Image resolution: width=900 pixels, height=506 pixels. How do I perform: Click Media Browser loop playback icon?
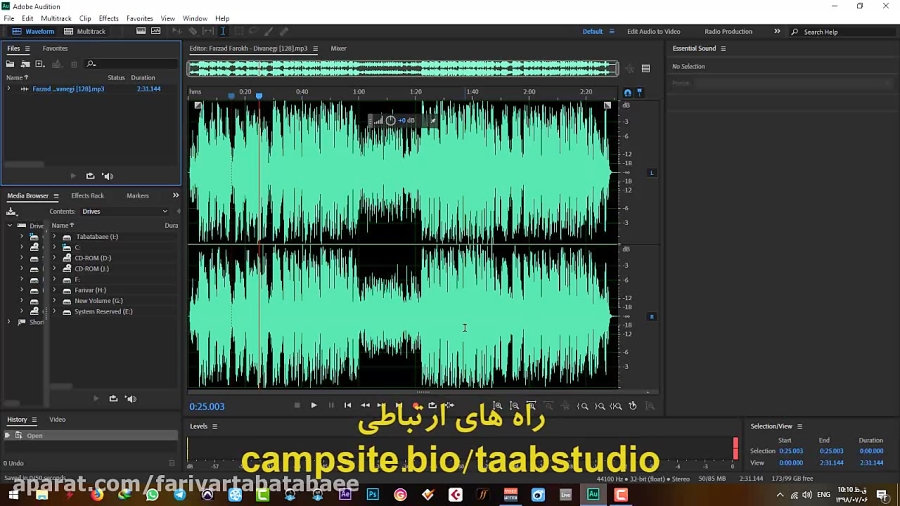click(x=113, y=399)
